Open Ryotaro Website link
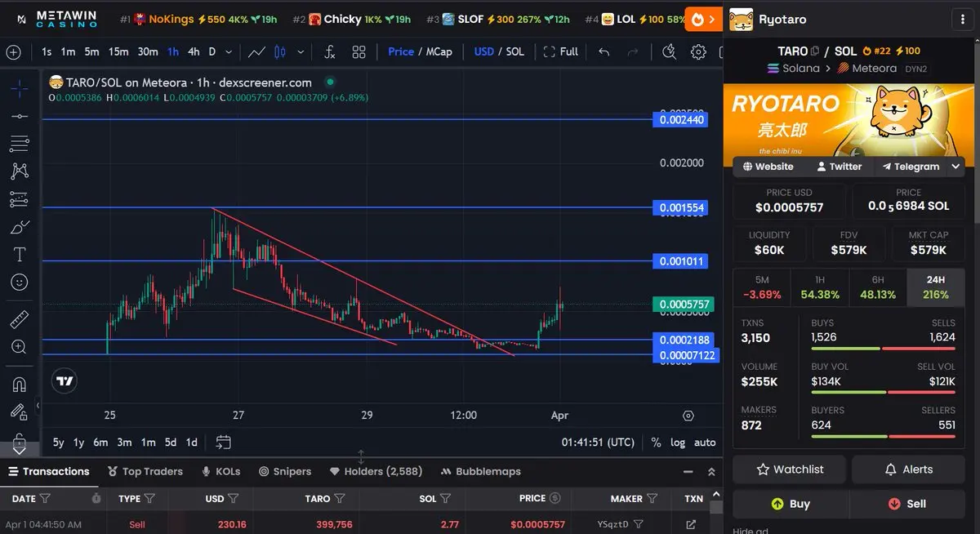Viewport: 980px width, 534px height. point(768,167)
